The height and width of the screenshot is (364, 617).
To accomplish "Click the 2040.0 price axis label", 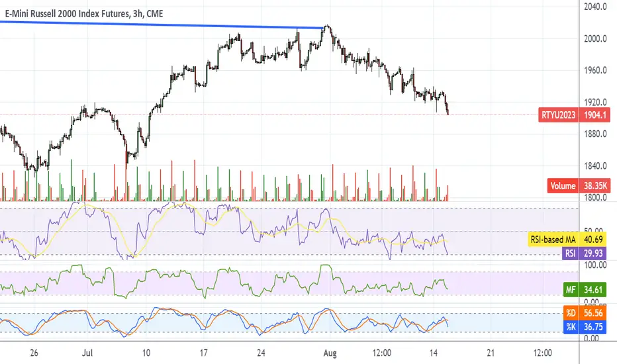I will click(x=595, y=7).
